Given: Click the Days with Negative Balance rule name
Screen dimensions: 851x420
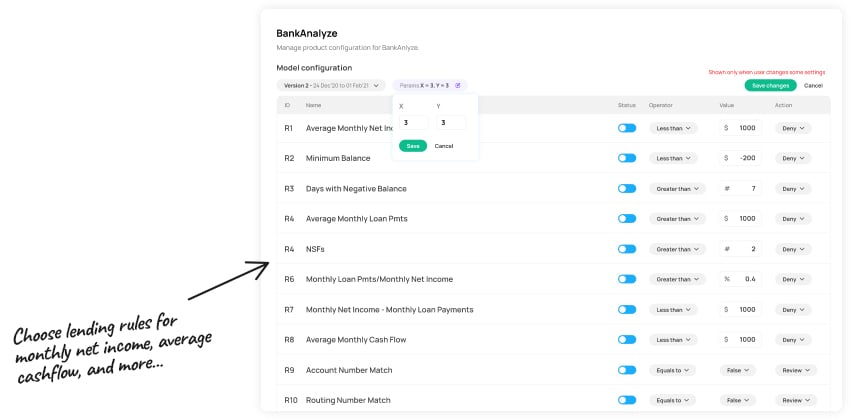Looking at the screenshot, I should pos(356,189).
